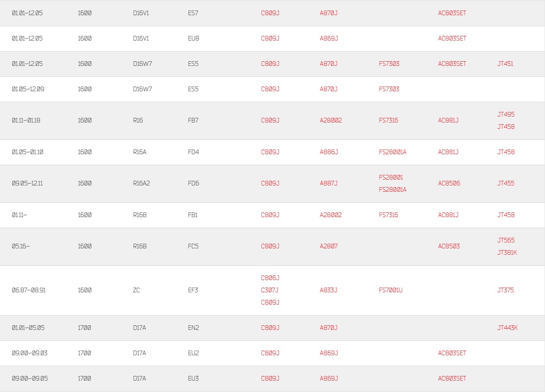Open the JT455 part link

(506, 183)
